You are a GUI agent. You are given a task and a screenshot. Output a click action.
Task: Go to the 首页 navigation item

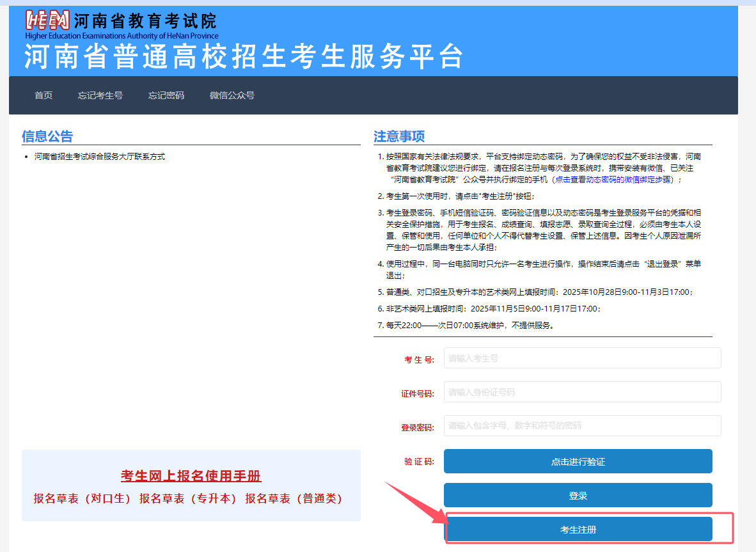43,95
